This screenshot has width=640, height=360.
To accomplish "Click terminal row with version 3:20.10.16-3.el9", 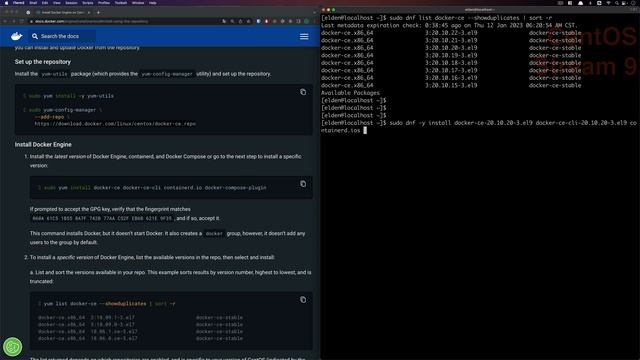I will (x=451, y=78).
